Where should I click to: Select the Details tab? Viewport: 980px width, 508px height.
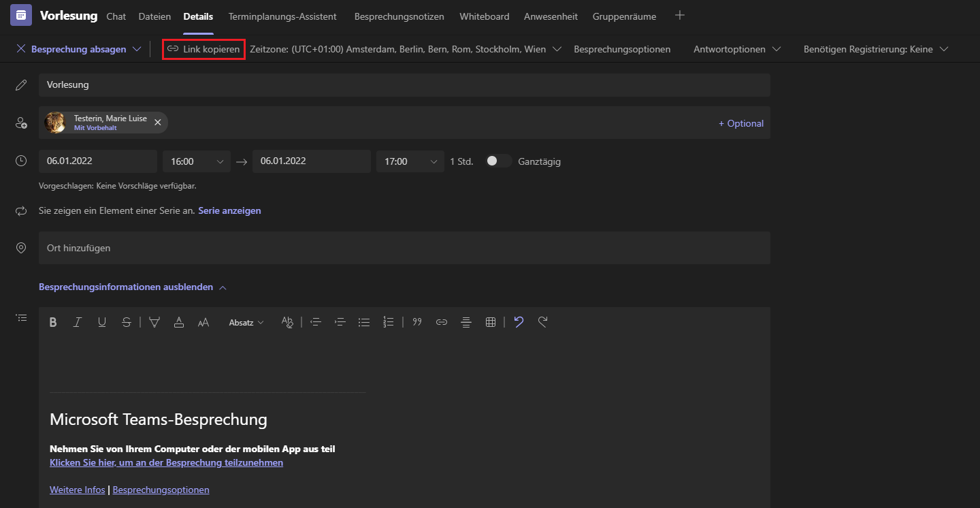point(198,16)
